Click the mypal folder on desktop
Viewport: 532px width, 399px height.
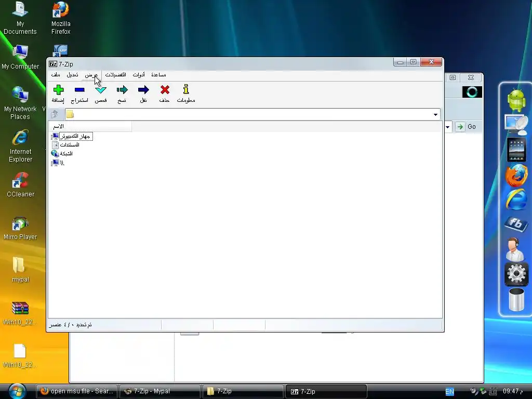click(x=20, y=270)
